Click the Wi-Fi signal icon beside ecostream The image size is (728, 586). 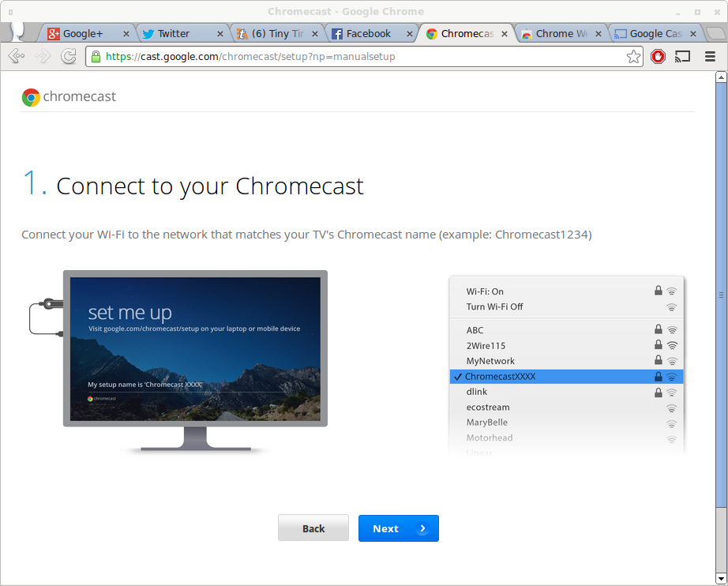point(672,408)
